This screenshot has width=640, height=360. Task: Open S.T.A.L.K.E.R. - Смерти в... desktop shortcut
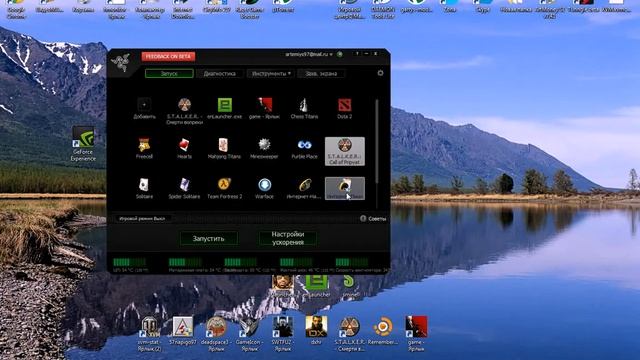tap(349, 333)
